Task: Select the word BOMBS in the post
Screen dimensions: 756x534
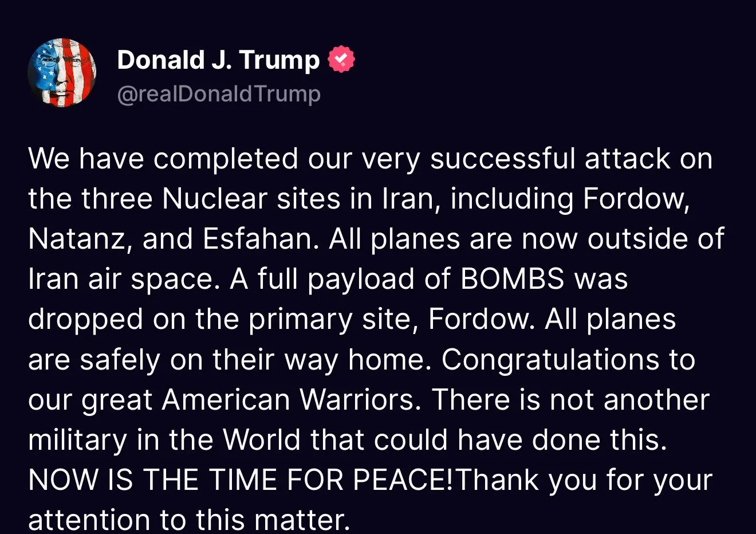Action: (512, 279)
